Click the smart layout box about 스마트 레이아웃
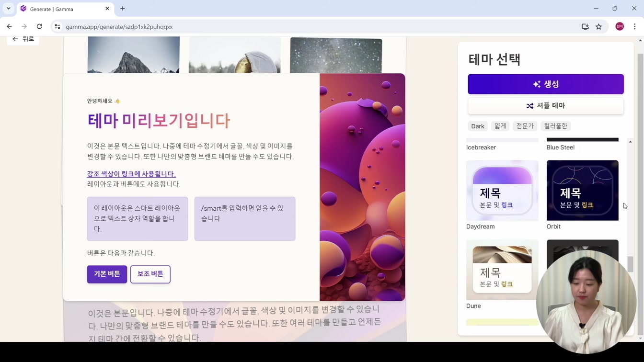The width and height of the screenshot is (644, 362). 138,219
